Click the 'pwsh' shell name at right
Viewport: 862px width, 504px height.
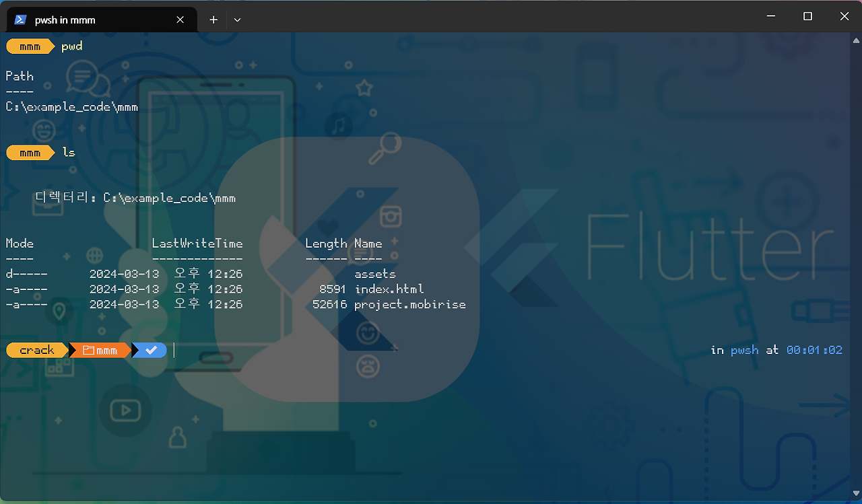744,351
